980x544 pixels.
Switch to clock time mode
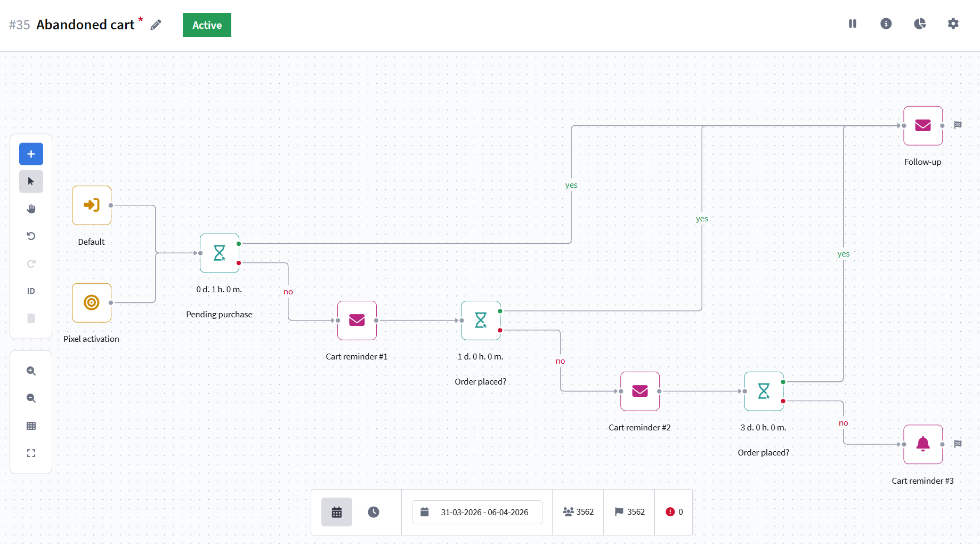(x=374, y=512)
